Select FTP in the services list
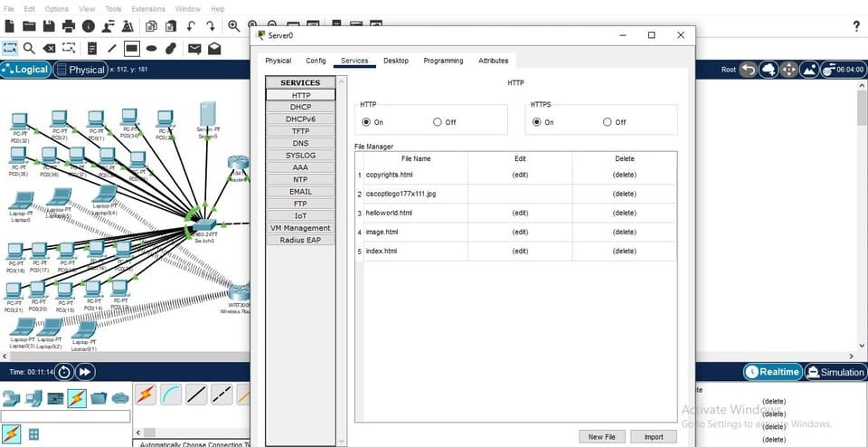This screenshot has width=868, height=447. 300,204
